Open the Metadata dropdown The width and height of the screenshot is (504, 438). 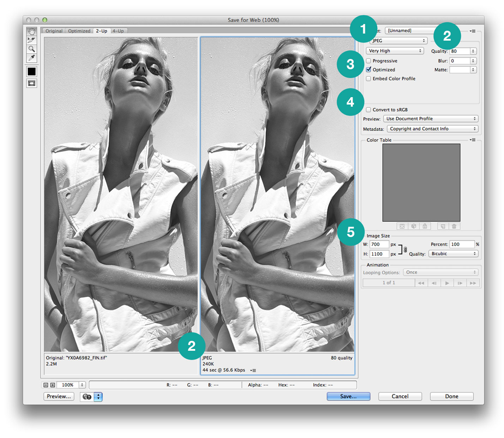(432, 129)
